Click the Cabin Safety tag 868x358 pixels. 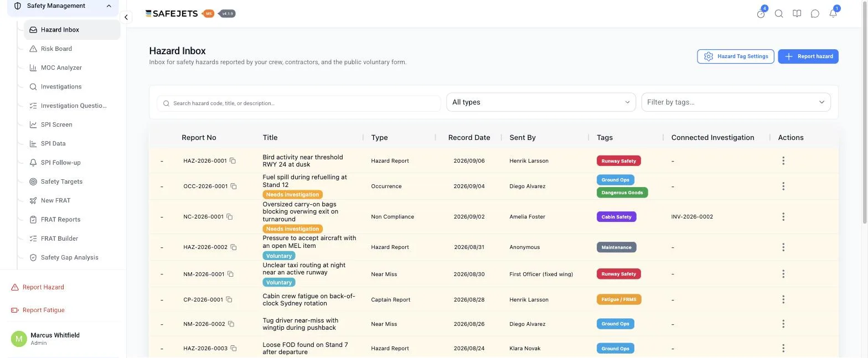pyautogui.click(x=616, y=217)
